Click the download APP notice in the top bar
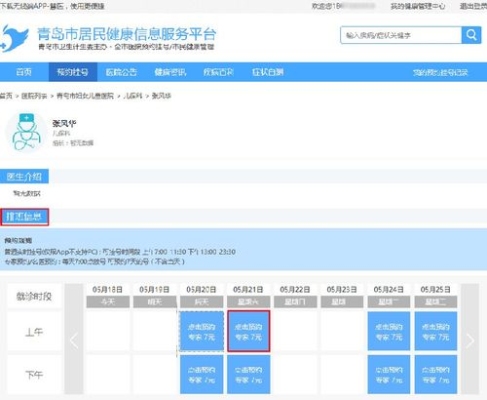This screenshot has height=400, width=487. click(x=52, y=6)
